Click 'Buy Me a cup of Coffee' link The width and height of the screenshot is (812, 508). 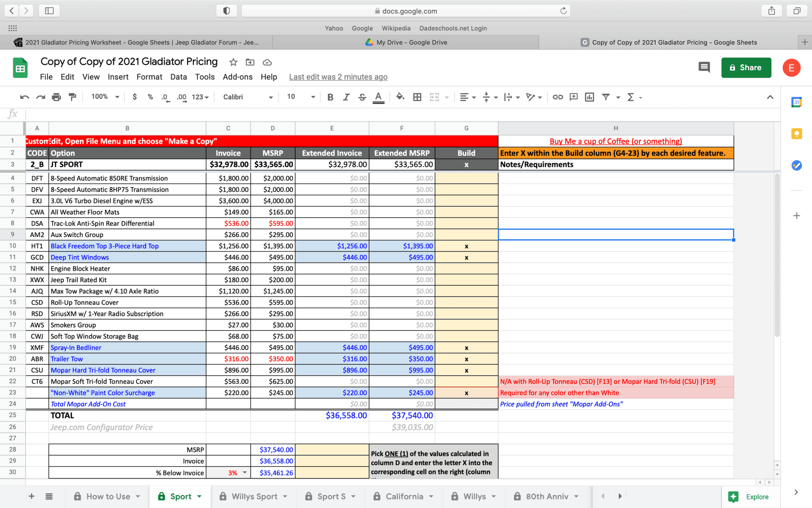pyautogui.click(x=616, y=141)
